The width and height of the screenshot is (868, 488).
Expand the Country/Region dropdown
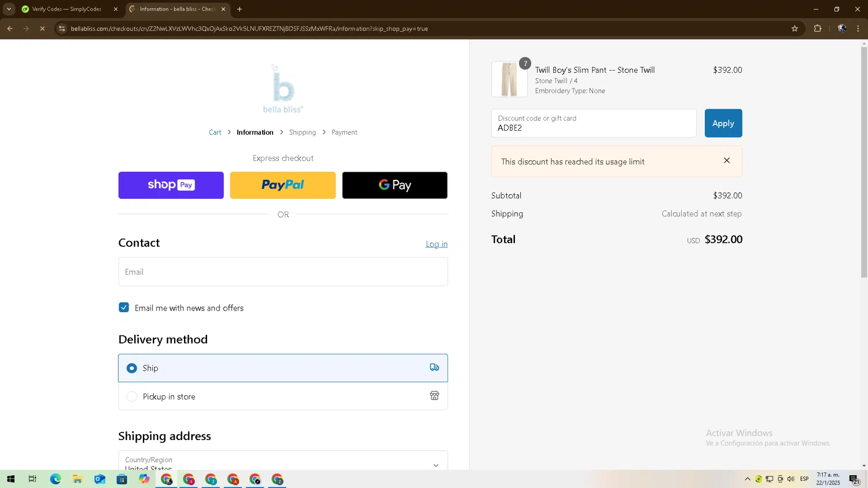(x=283, y=461)
